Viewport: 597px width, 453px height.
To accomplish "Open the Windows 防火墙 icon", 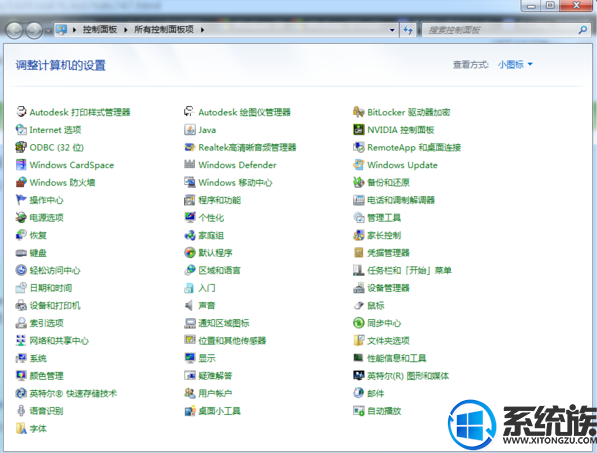I will point(21,182).
